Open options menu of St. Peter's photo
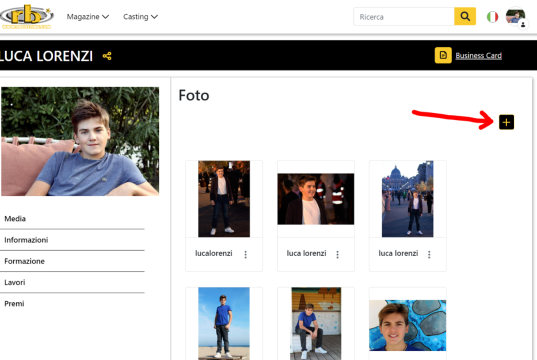This screenshot has height=360, width=537. click(429, 254)
